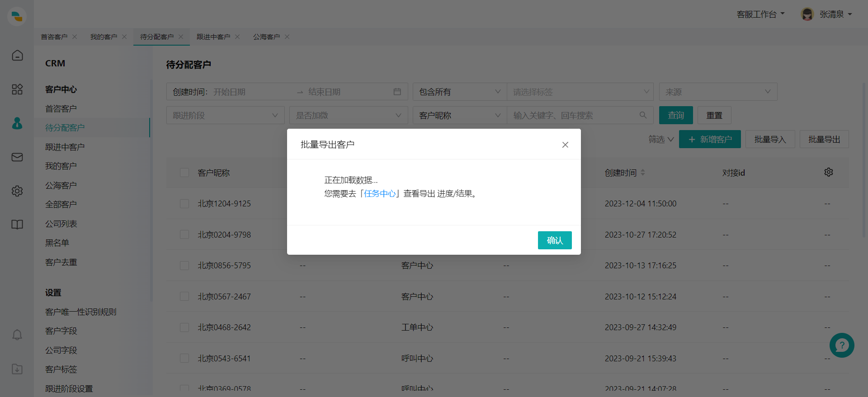Close the 我的客户 tab

point(124,37)
